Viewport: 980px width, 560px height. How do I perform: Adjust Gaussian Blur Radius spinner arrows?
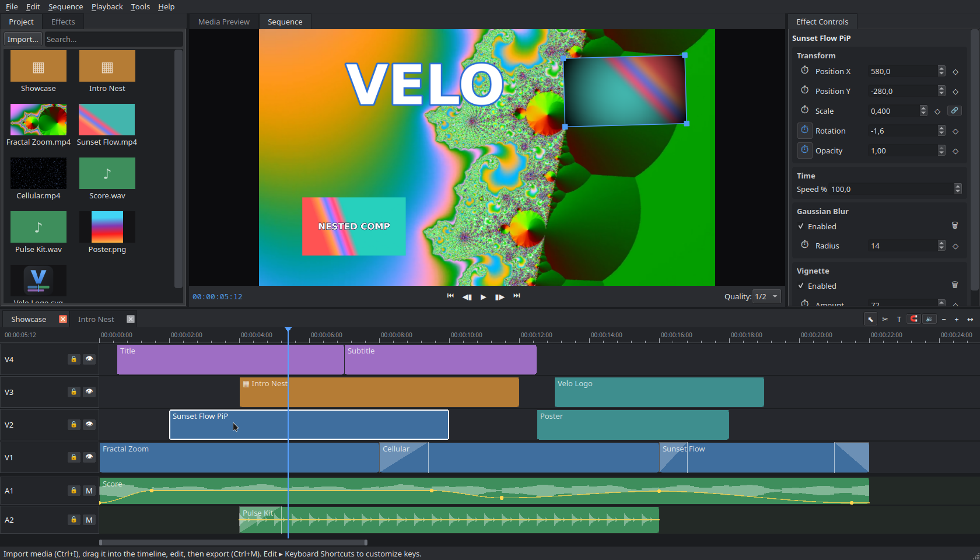pyautogui.click(x=942, y=245)
